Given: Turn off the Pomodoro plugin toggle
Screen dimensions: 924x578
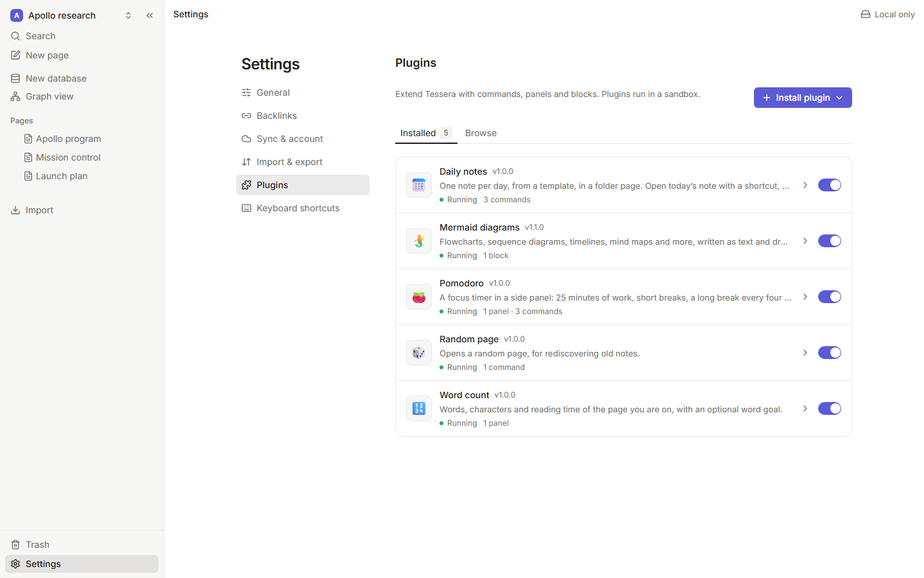Looking at the screenshot, I should pos(830,297).
